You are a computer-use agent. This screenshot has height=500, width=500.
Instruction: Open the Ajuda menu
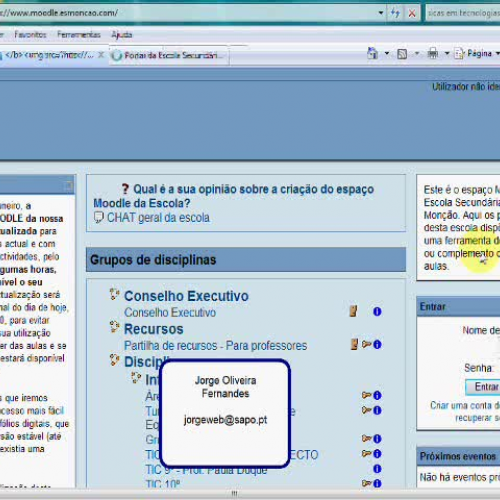pyautogui.click(x=122, y=35)
